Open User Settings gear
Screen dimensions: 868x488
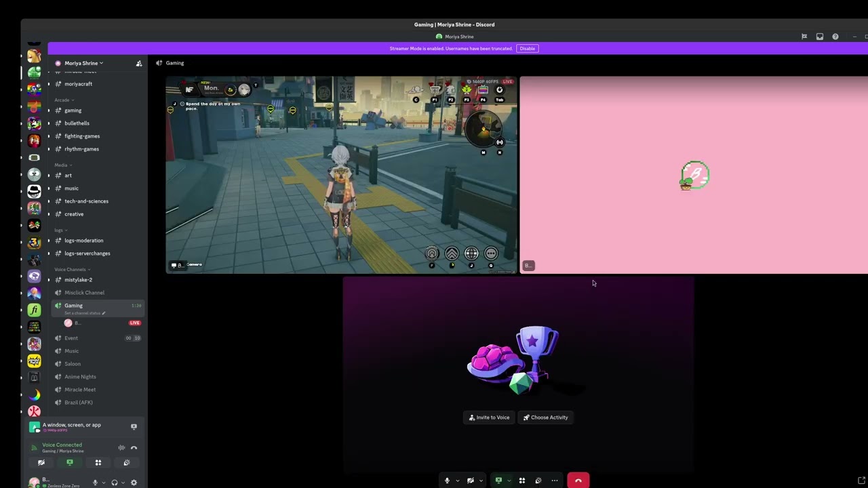pos(134,483)
